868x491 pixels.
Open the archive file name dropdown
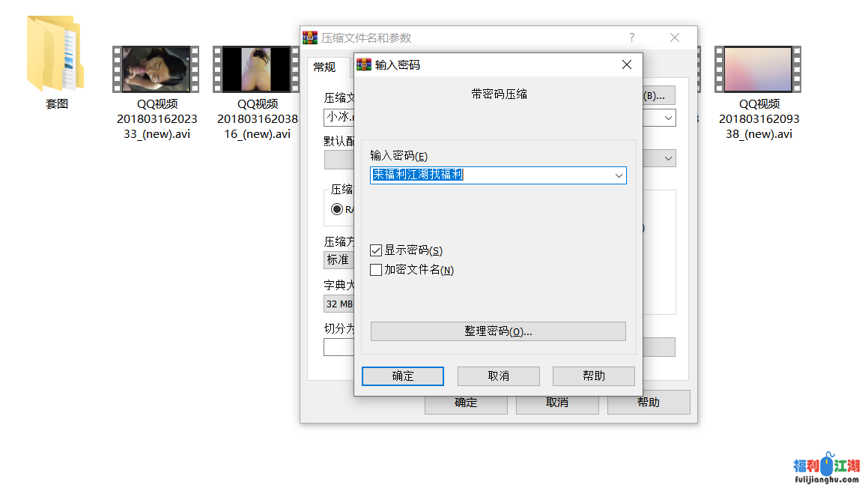point(668,118)
